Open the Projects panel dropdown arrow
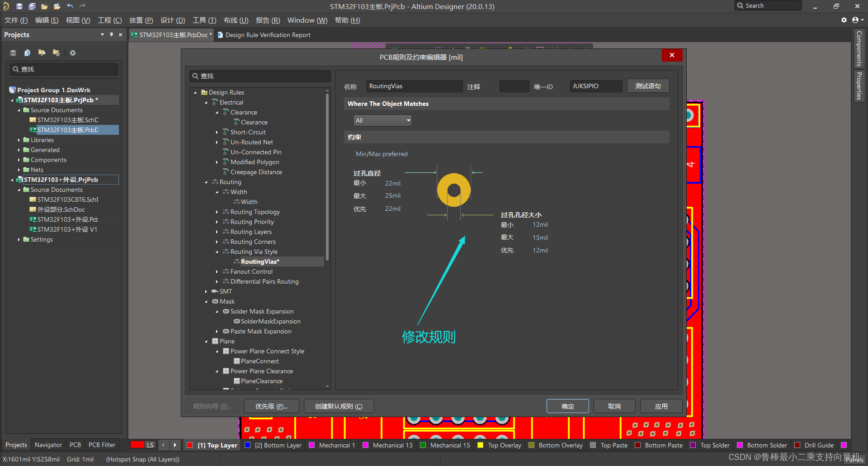Screen dimensions: 868x466 [x=102, y=34]
